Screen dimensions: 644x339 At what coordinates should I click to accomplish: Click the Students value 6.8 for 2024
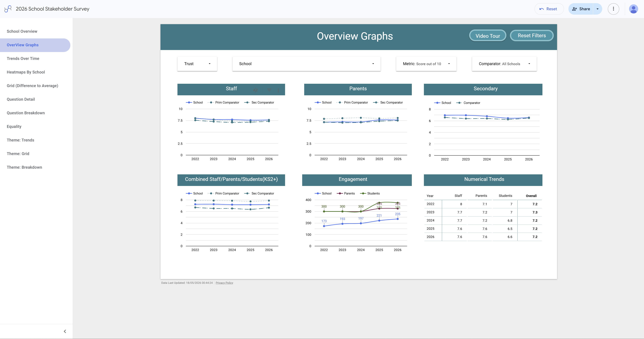[510, 221]
